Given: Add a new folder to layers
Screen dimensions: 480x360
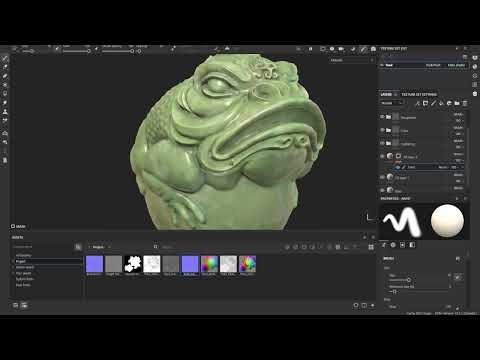Looking at the screenshot, I should click(457, 103).
